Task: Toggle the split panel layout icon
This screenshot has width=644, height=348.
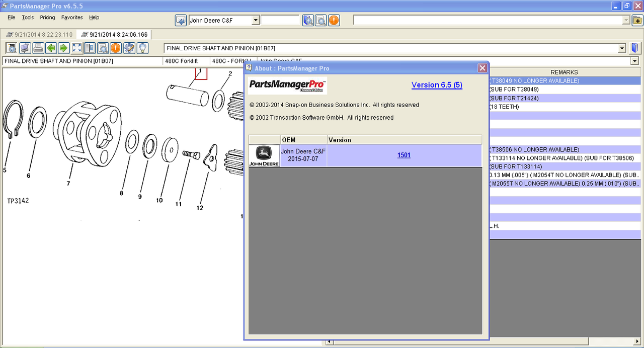Action: (x=90, y=48)
